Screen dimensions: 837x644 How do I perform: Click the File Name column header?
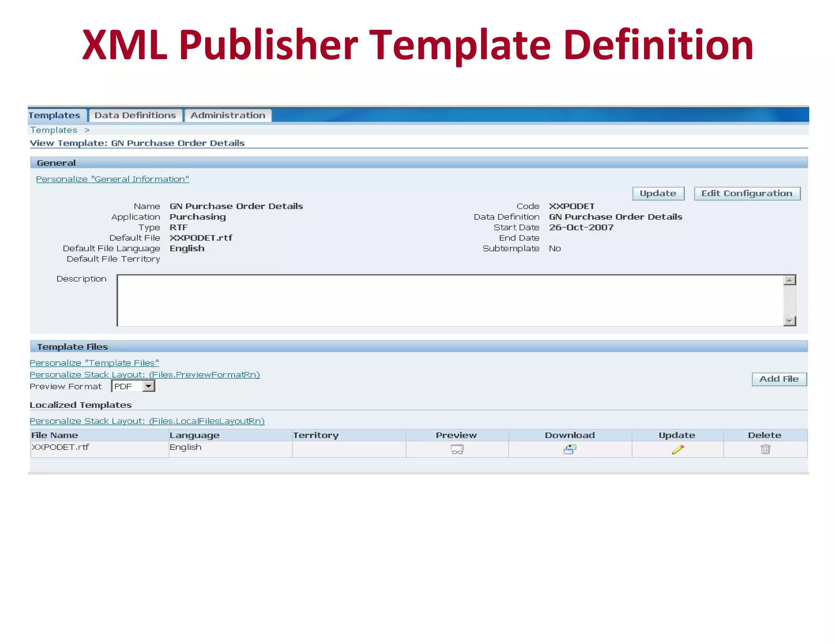[x=55, y=435]
